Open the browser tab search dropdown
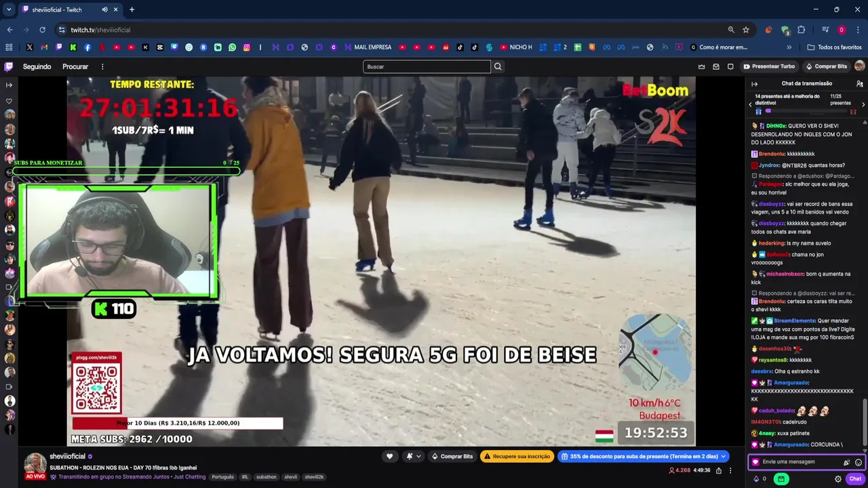The width and height of the screenshot is (868, 488). coord(9,9)
